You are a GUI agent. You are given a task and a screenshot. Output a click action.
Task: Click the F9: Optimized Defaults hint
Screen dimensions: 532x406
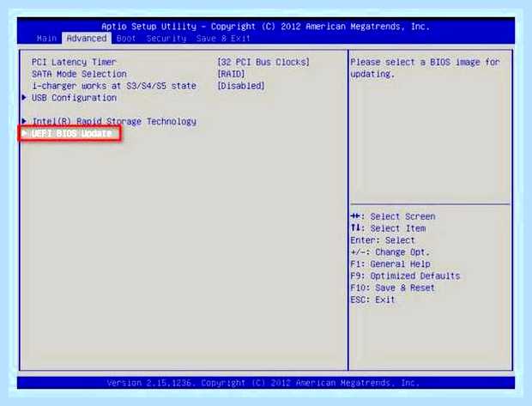coord(405,276)
